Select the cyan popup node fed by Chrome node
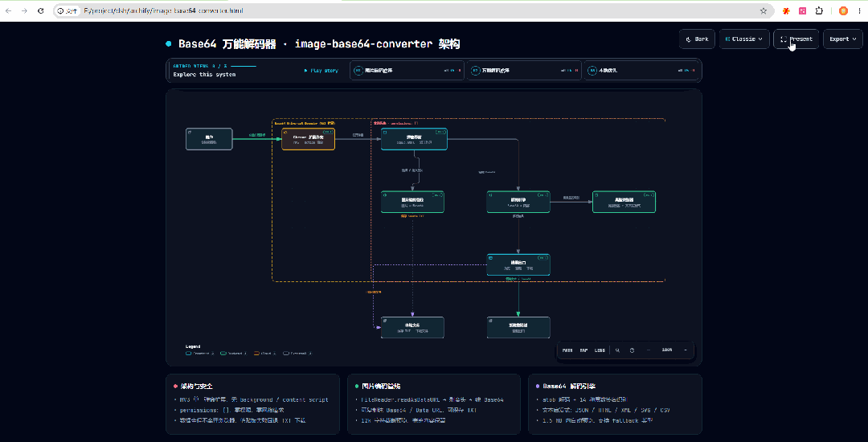 pyautogui.click(x=414, y=139)
